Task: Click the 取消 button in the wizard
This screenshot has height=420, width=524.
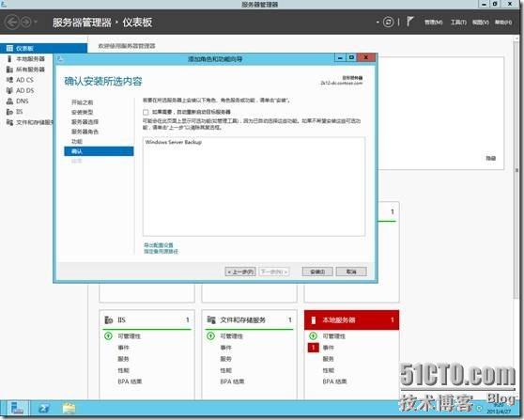Action: (351, 272)
